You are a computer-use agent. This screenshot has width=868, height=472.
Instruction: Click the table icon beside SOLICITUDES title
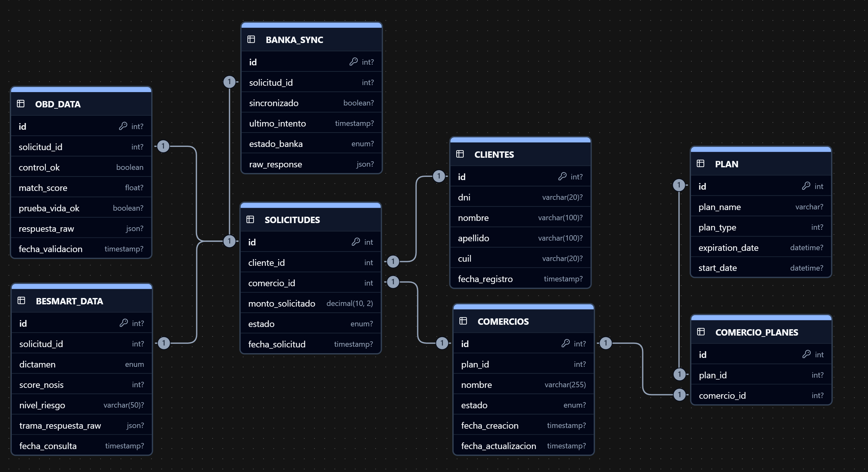tap(250, 220)
